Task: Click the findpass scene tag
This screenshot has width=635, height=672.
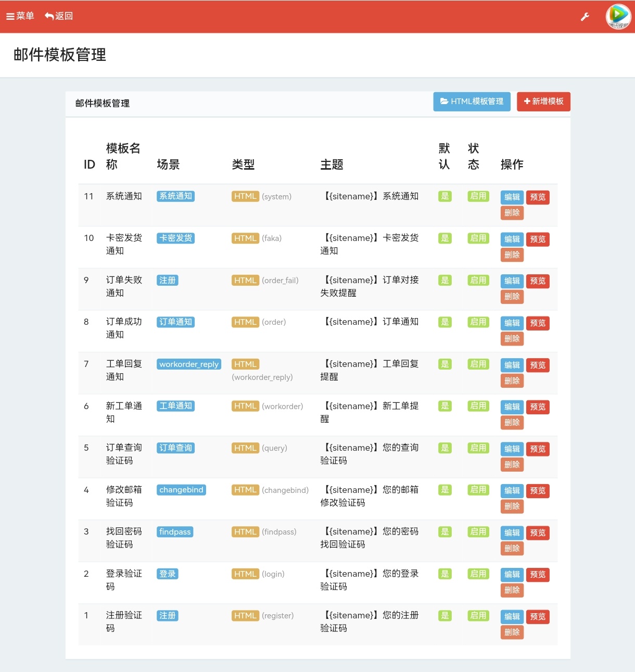Action: [x=175, y=532]
